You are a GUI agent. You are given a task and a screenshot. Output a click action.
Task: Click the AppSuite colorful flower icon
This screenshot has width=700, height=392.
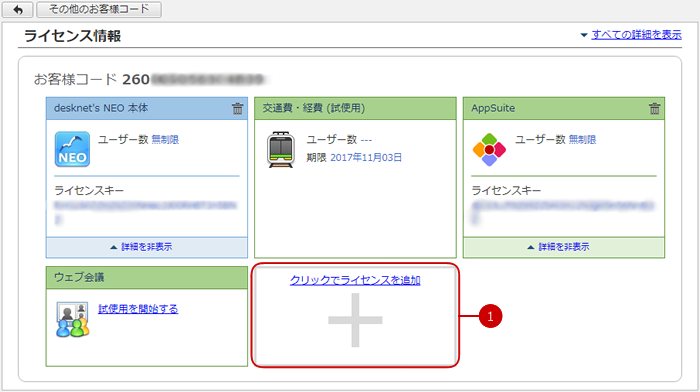tap(489, 150)
